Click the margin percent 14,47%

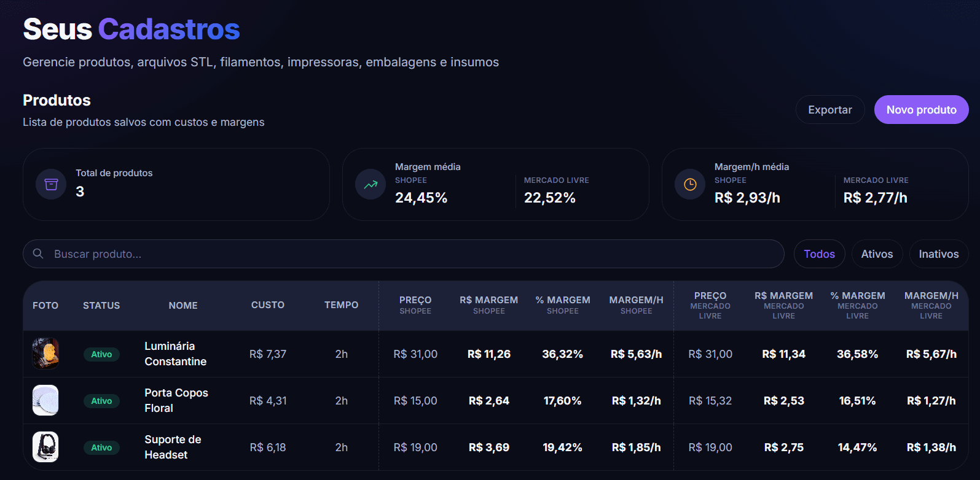coord(858,447)
